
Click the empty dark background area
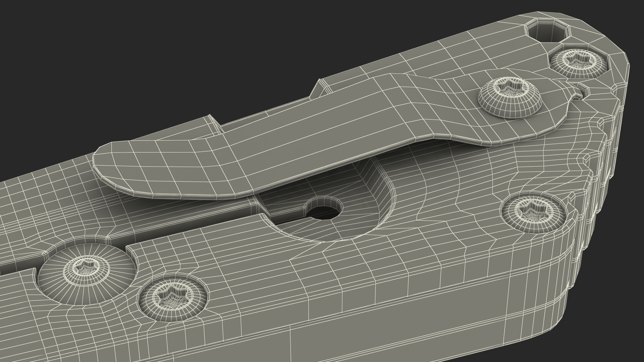[x=101, y=50]
